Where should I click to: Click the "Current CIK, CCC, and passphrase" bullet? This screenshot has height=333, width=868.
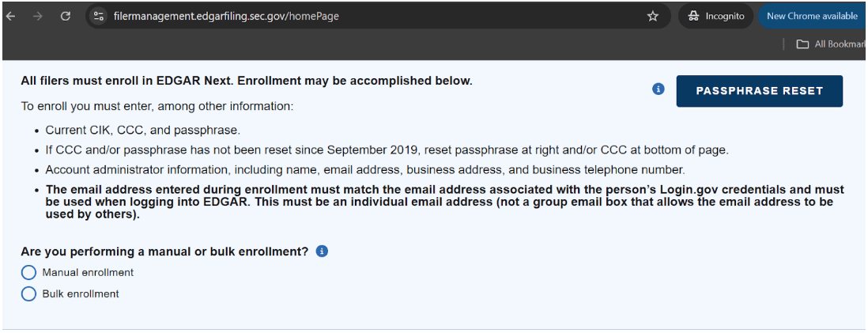tap(142, 131)
